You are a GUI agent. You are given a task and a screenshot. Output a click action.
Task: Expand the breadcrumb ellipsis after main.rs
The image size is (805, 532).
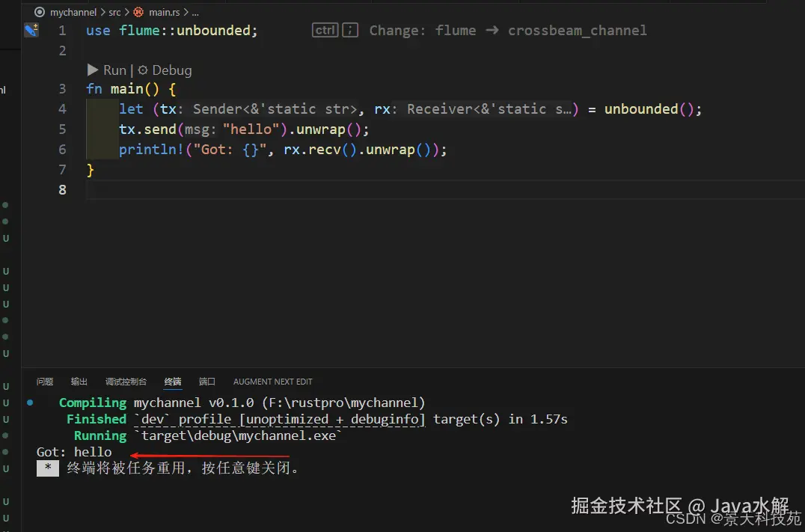coord(195,12)
